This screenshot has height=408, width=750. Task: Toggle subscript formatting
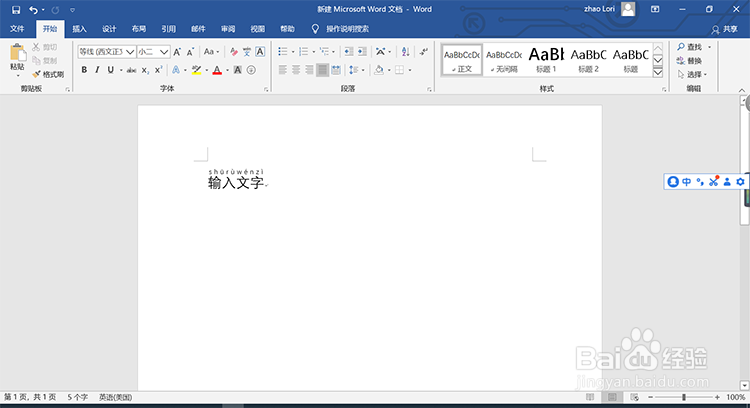[x=145, y=70]
